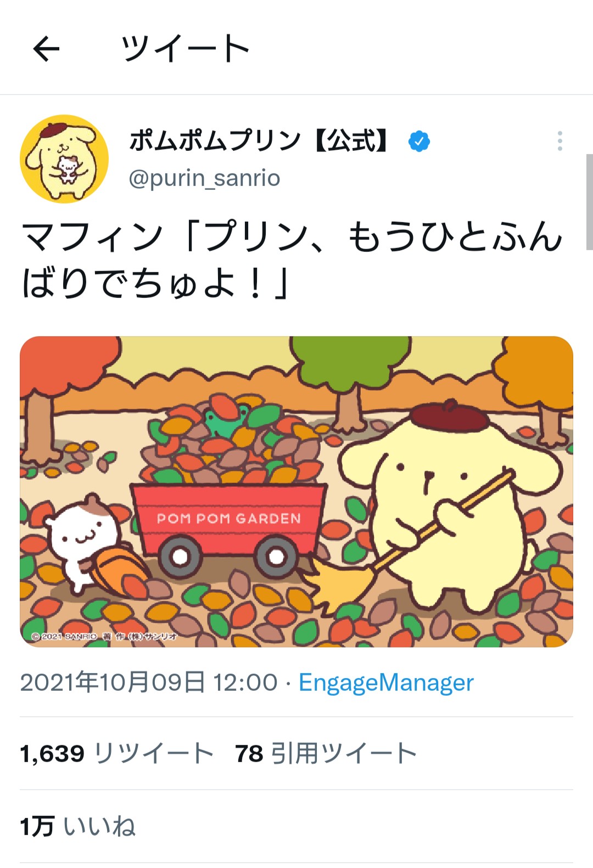Open the Pompompurin profile avatar
The width and height of the screenshot is (593, 868).
point(64,159)
